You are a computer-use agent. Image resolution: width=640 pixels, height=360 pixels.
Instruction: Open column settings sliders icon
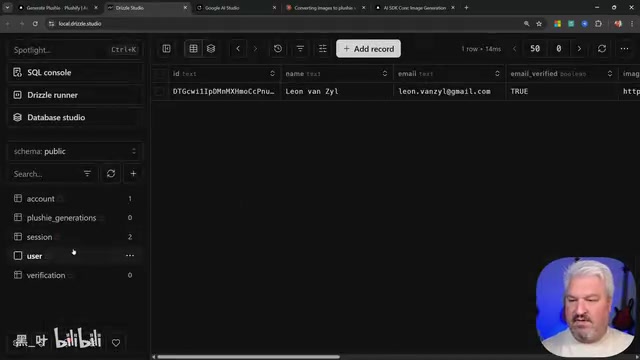[x=323, y=49]
